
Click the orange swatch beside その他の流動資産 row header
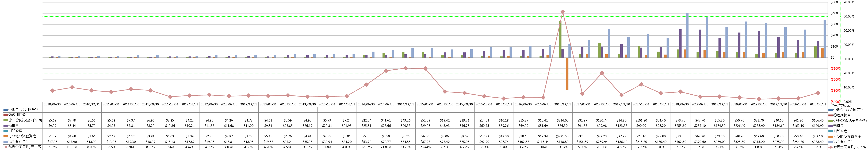tap(6, 137)
